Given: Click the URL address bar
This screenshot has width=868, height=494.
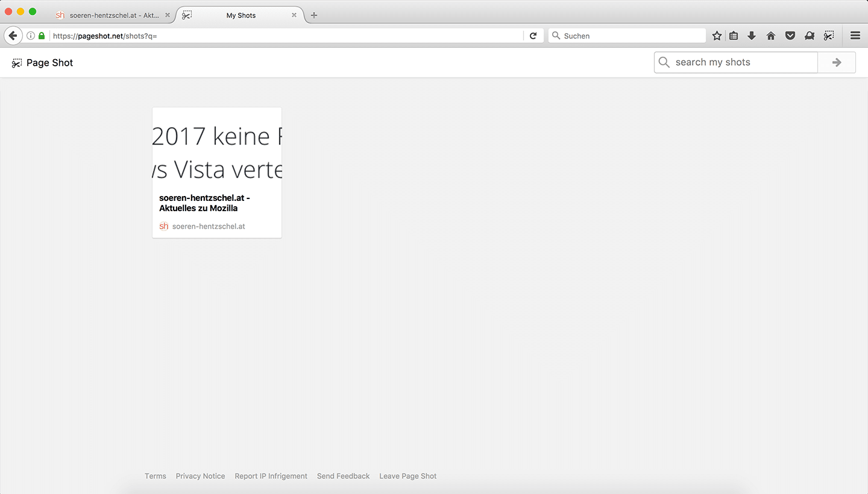Looking at the screenshot, I should (x=286, y=36).
